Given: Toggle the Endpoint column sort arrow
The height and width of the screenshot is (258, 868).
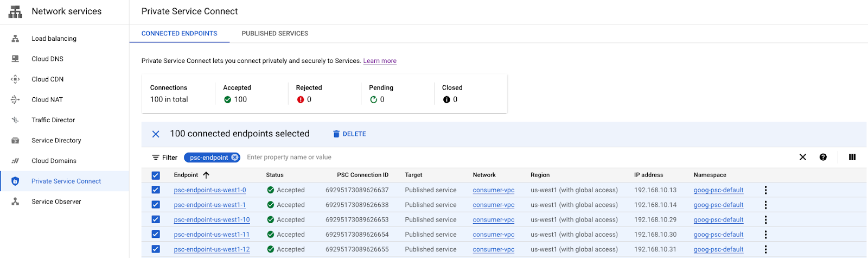Looking at the screenshot, I should [x=206, y=175].
